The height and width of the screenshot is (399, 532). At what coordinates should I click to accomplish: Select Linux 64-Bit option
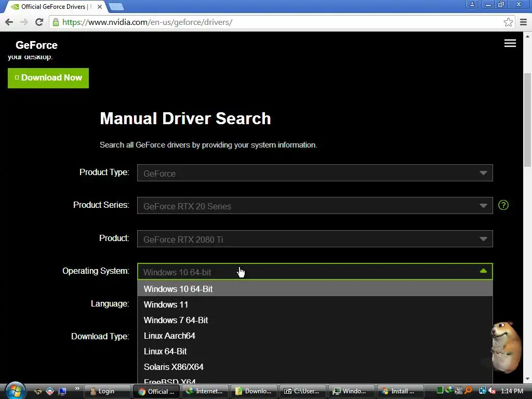point(315,351)
